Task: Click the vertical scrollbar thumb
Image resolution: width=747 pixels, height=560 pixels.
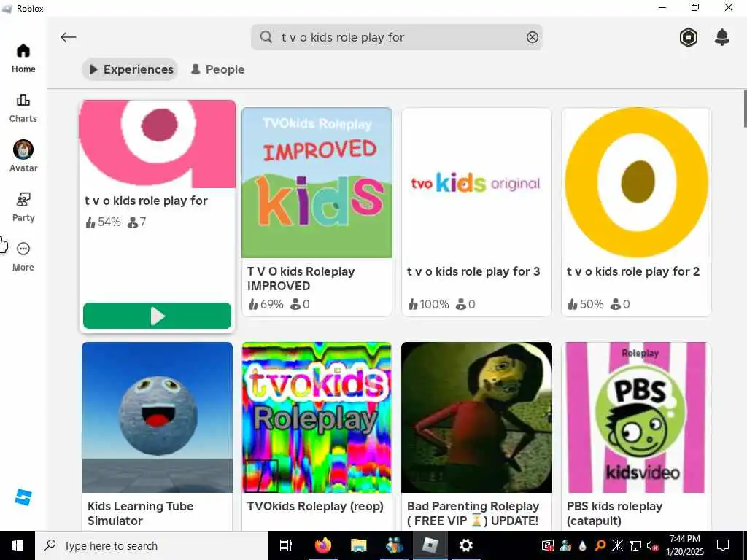Action: [x=745, y=109]
